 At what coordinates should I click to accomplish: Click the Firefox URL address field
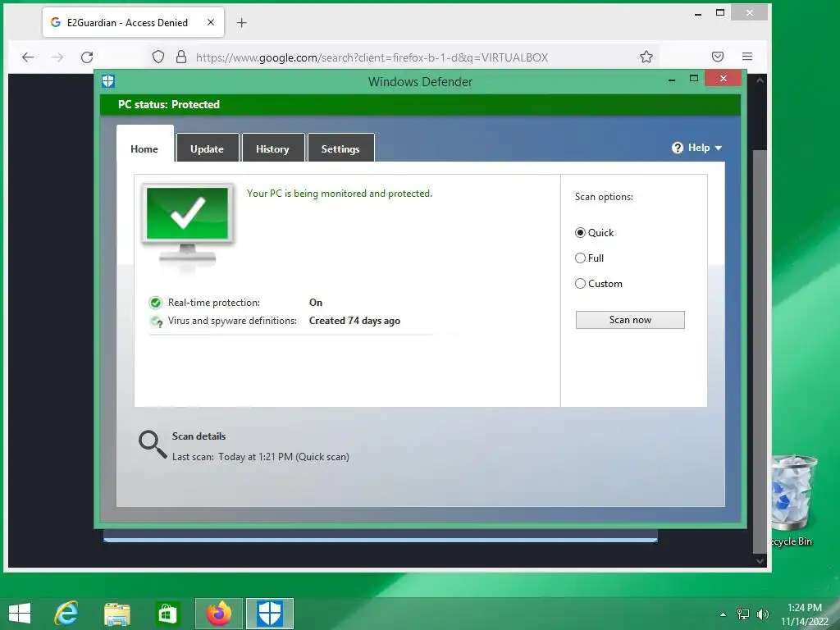[372, 57]
